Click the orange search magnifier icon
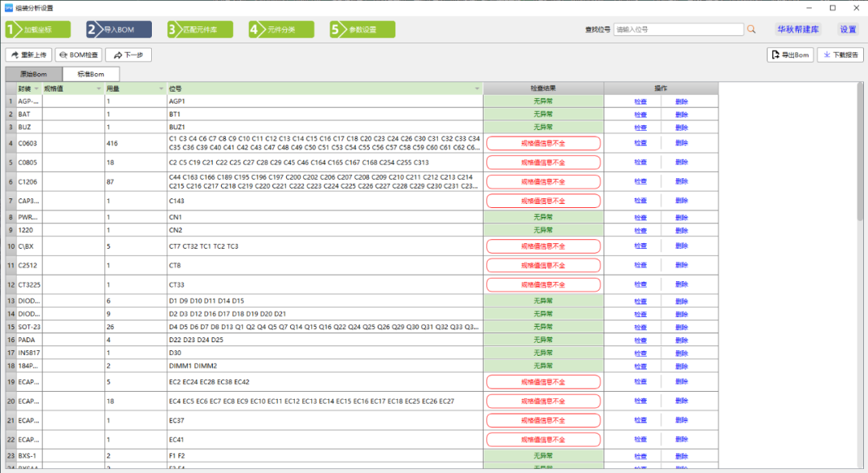 click(751, 30)
